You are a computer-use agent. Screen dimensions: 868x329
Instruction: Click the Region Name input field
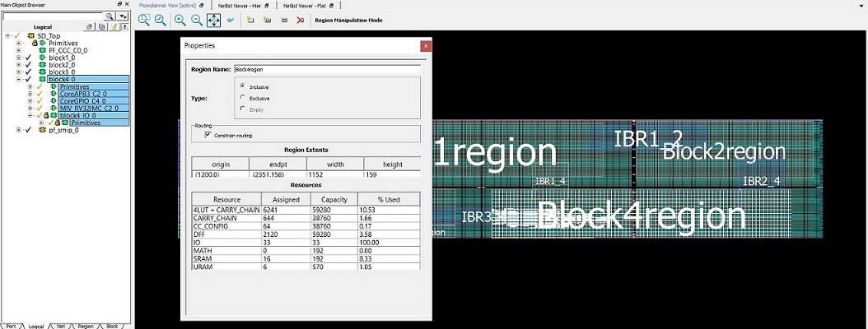point(327,69)
